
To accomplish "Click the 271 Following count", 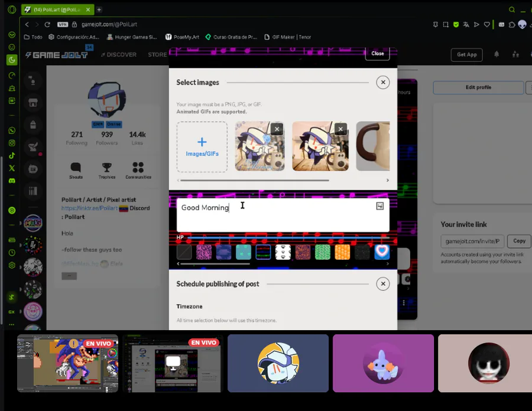I will tap(77, 138).
